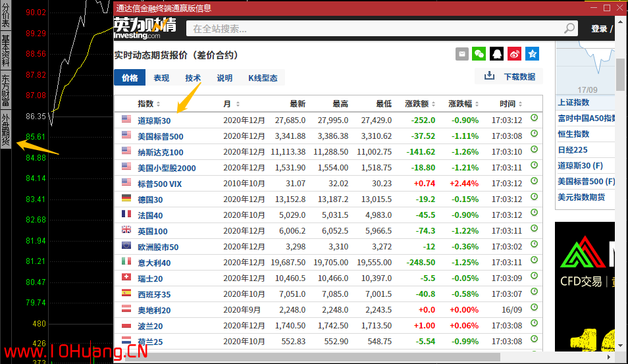Image resolution: width=628 pixels, height=364 pixels.
Task: Sort table by 涨跌幅 column
Action: coord(463,104)
